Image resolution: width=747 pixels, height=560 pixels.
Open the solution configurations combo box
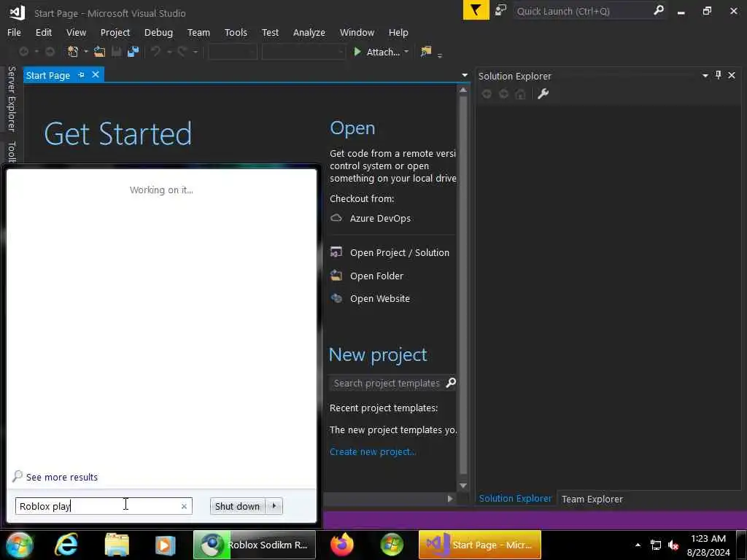(233, 52)
